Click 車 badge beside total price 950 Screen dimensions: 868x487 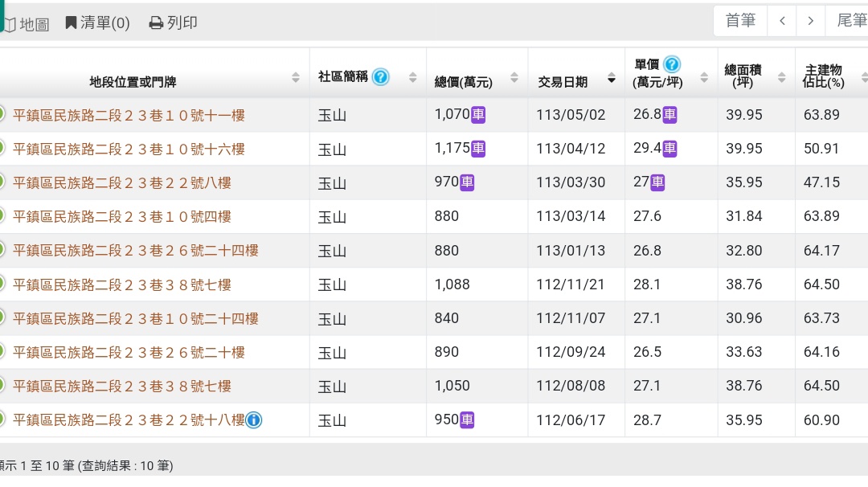coord(467,419)
